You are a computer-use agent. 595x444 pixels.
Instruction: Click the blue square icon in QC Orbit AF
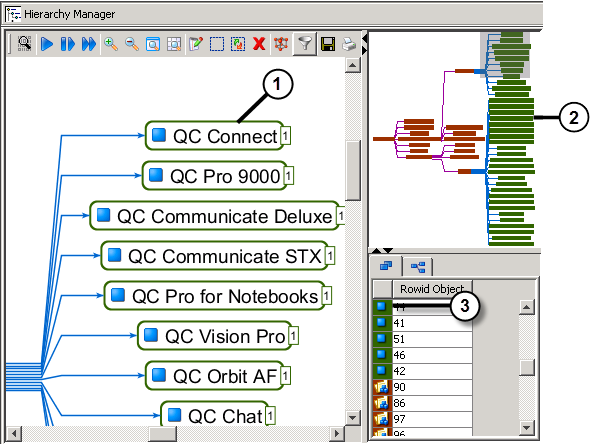(x=159, y=375)
